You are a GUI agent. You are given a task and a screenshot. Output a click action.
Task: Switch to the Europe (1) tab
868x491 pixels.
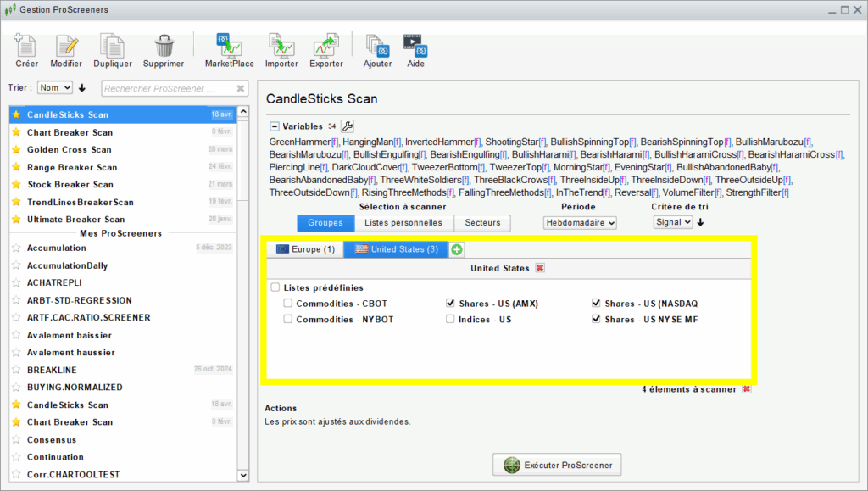(x=305, y=249)
